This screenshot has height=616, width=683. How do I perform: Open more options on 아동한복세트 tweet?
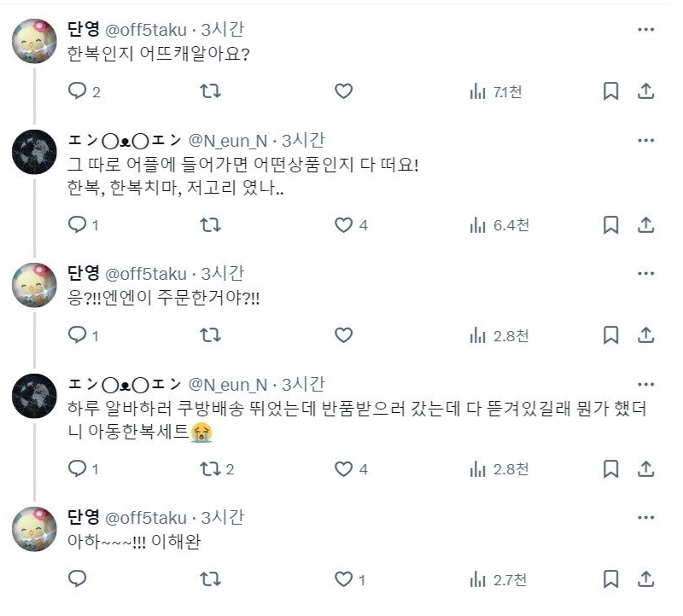point(646,385)
